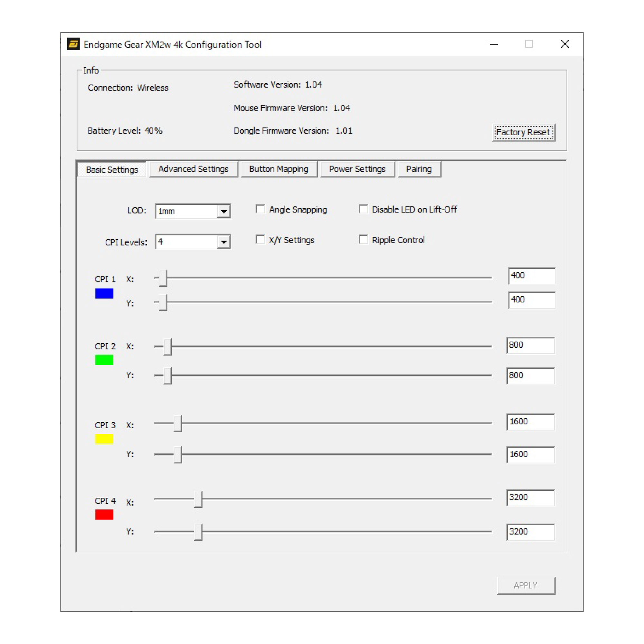Expand the CPI Levels combo box

tap(193, 242)
